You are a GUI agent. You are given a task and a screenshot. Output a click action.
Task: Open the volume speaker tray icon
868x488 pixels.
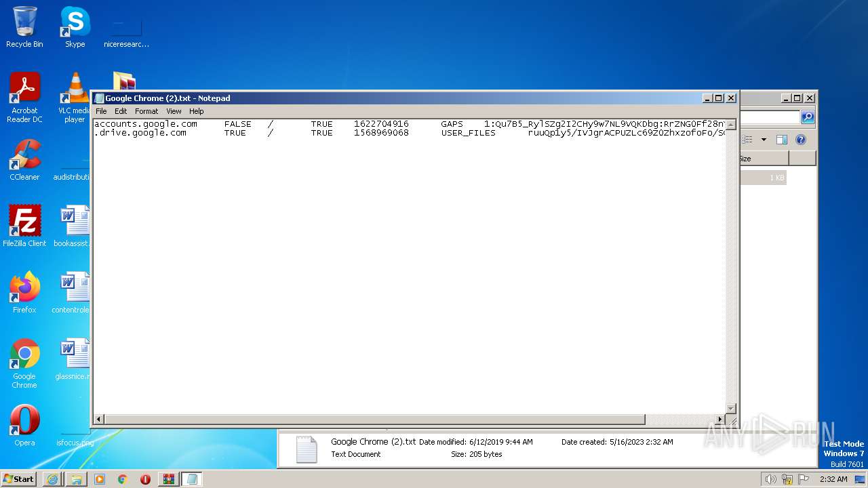tap(770, 479)
